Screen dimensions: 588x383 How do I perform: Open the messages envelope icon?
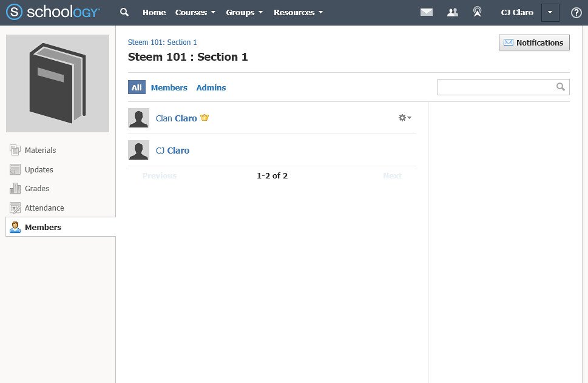(x=427, y=12)
